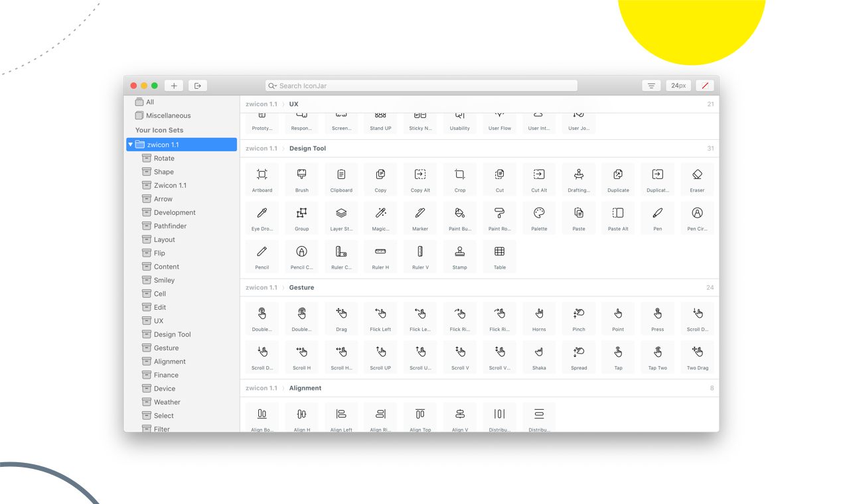Select the Eraser icon

pos(697,179)
